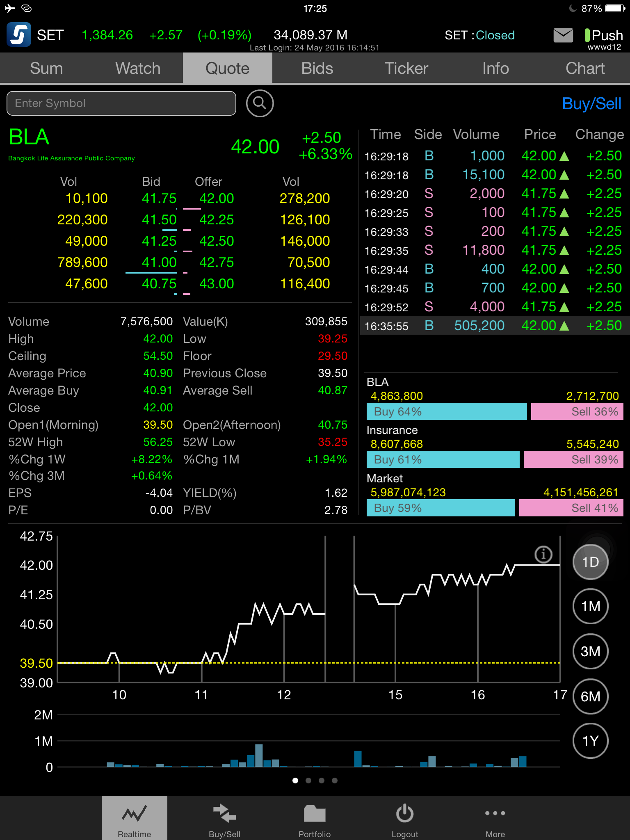Screen dimensions: 630x840
Task: Tap the offer volume 278,200
Action: tap(305, 199)
